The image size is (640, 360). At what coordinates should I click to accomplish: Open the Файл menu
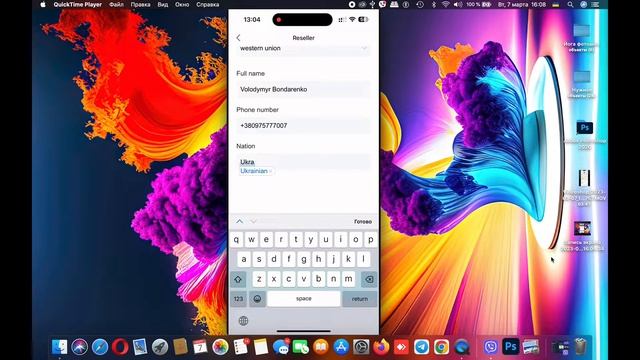(116, 4)
